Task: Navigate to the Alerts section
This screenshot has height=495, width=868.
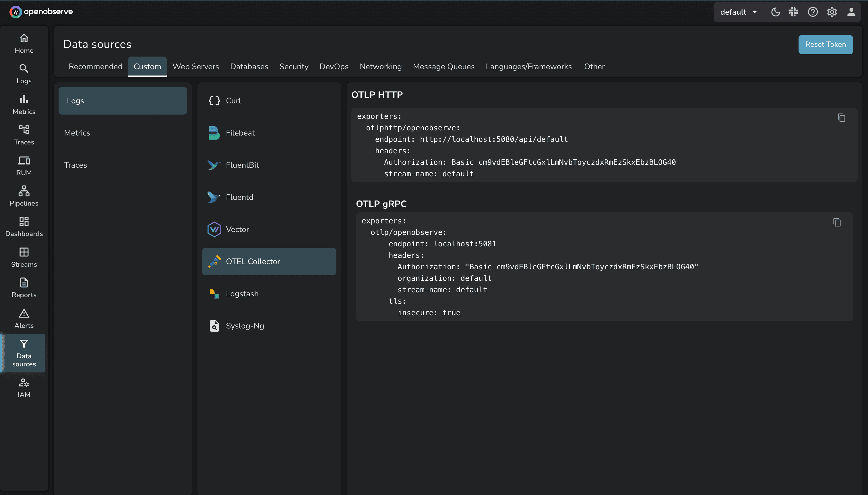Action: 24,318
